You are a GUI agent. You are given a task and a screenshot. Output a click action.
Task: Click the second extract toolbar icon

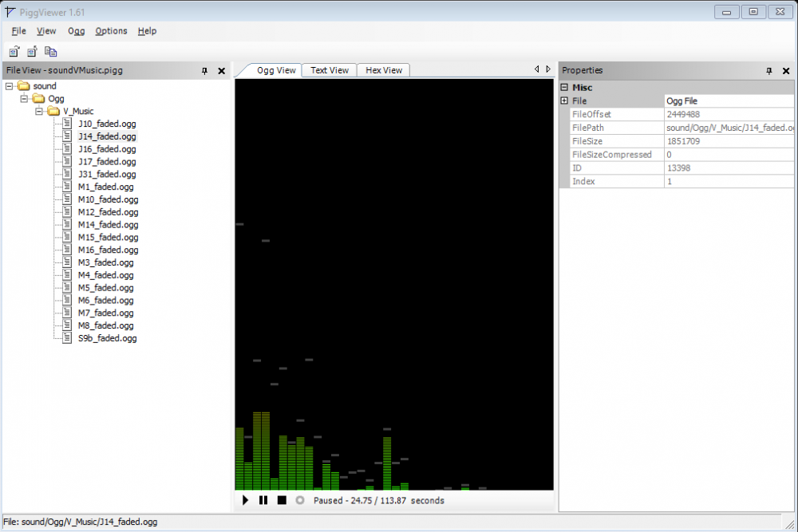tap(31, 50)
